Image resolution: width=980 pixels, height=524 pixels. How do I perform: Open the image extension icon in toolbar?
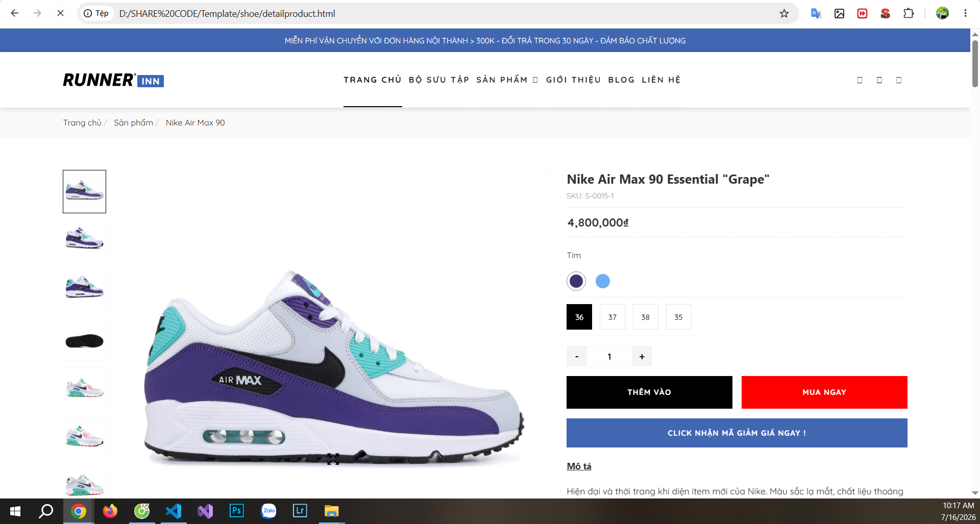coord(839,13)
